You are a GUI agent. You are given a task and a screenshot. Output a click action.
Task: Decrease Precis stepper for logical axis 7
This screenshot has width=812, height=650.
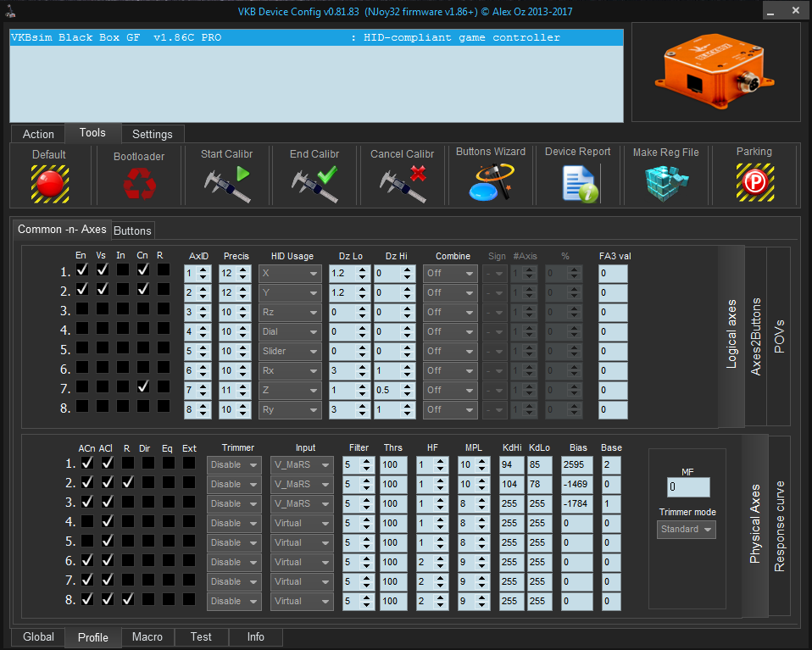243,394
